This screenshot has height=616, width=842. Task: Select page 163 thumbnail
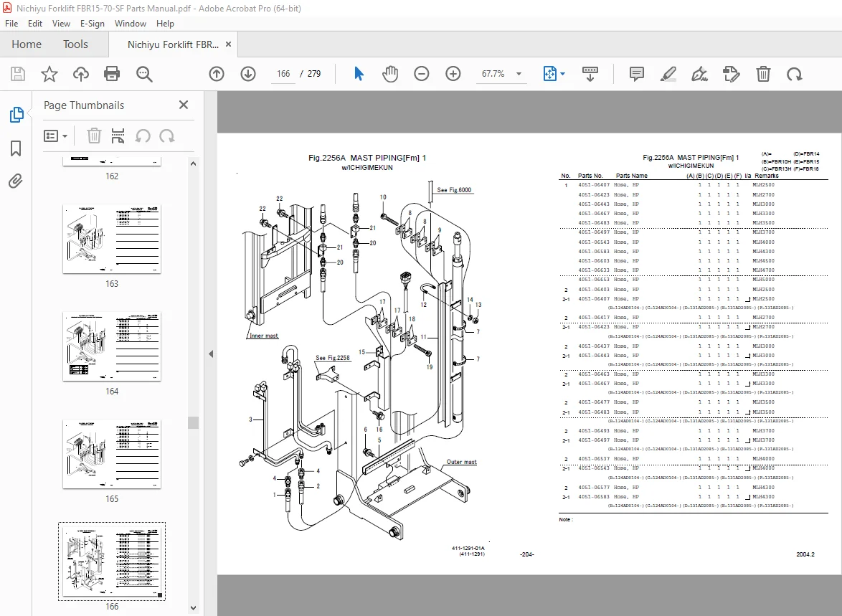pos(112,239)
